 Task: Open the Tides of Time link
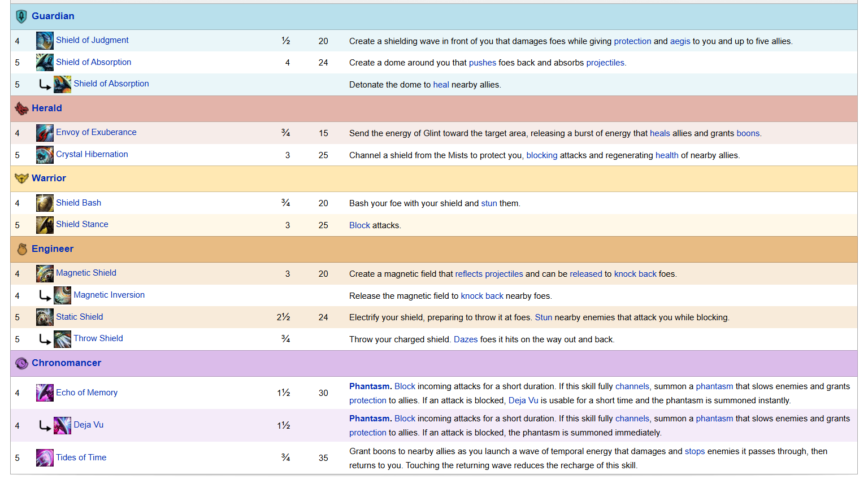click(x=81, y=457)
